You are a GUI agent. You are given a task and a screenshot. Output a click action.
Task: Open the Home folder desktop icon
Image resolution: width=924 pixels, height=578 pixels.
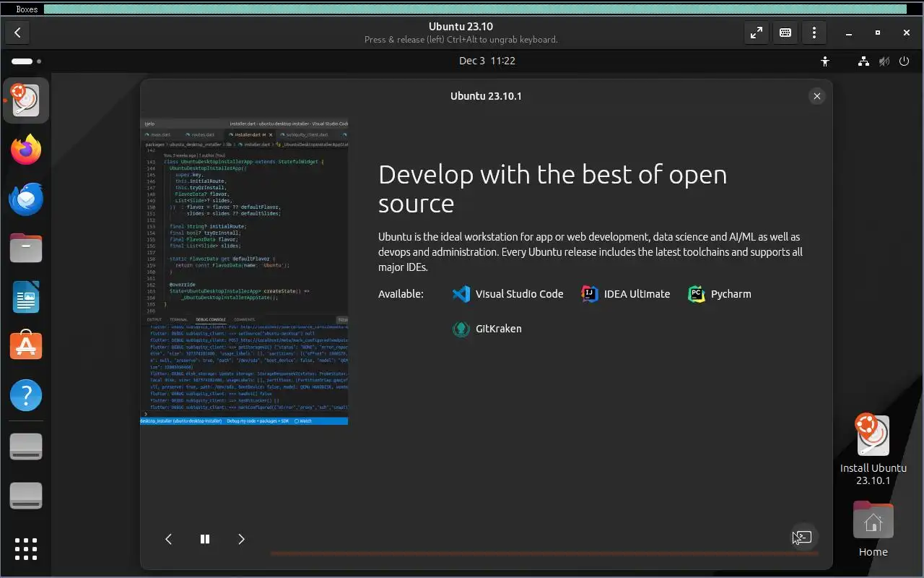pos(873,529)
